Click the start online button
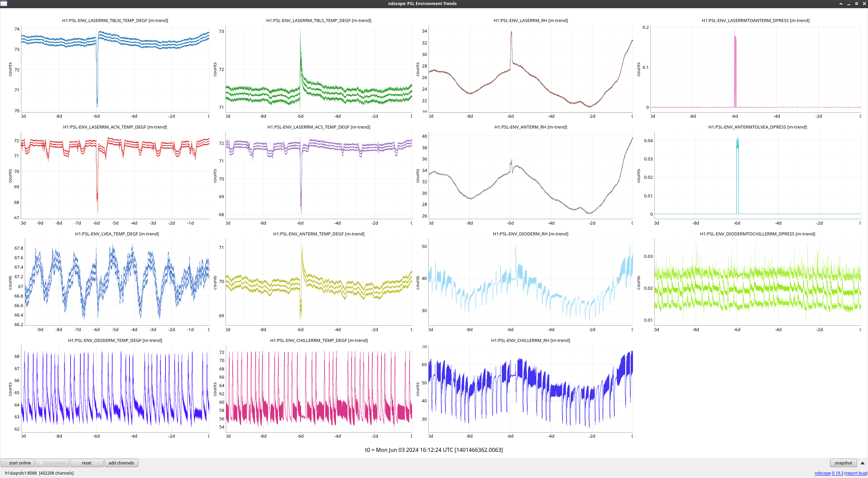The width and height of the screenshot is (868, 478). 18,463
